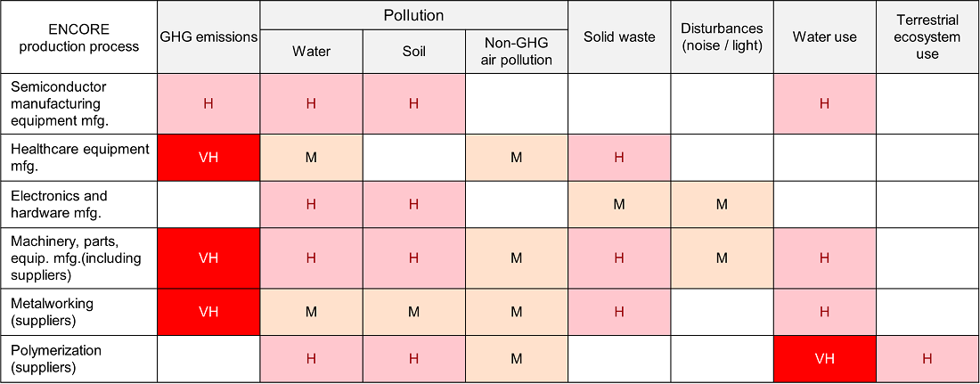Image resolution: width=980 pixels, height=384 pixels.
Task: Click the Solid waste column header
Action: (x=619, y=37)
